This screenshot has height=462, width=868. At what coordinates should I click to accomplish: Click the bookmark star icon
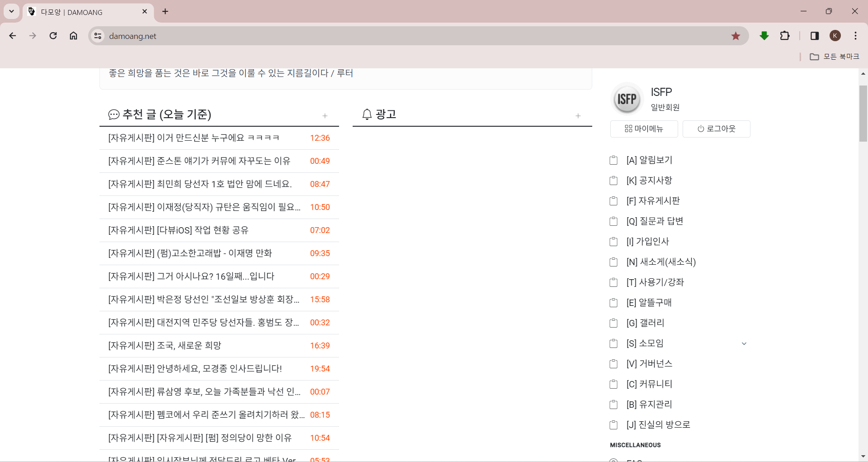(x=736, y=36)
